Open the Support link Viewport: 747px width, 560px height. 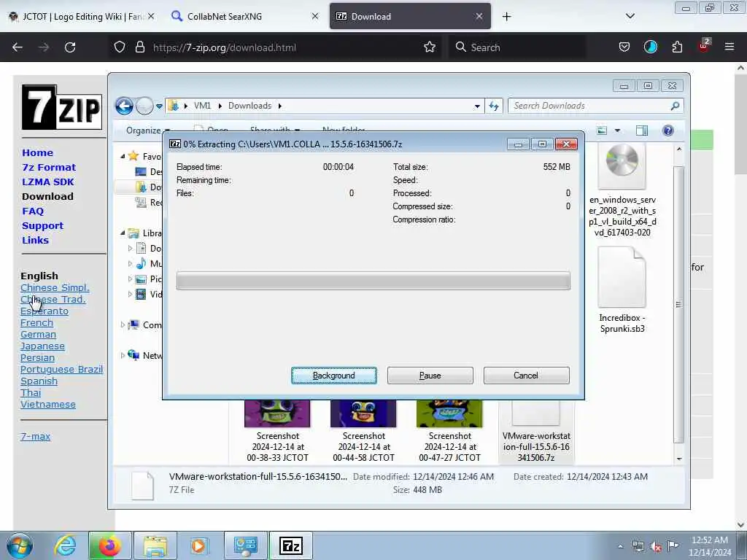coord(42,226)
